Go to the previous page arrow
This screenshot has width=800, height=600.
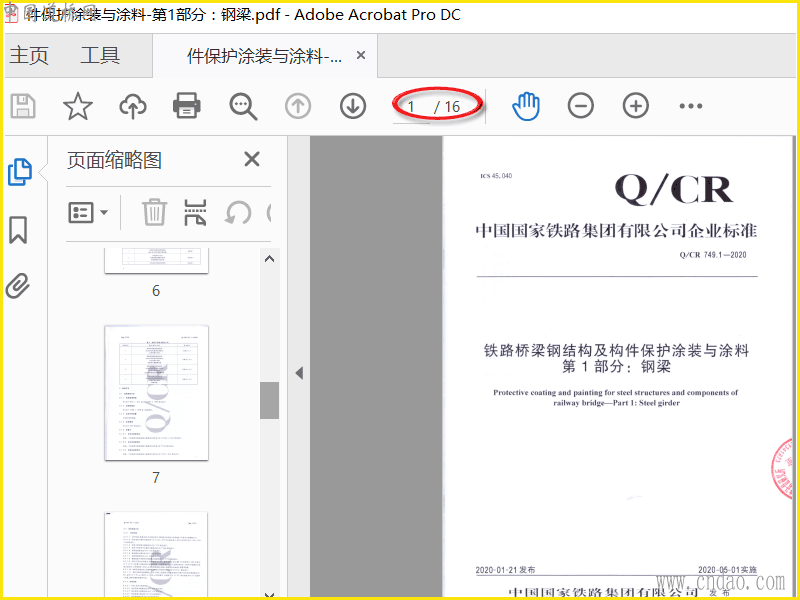coord(298,106)
